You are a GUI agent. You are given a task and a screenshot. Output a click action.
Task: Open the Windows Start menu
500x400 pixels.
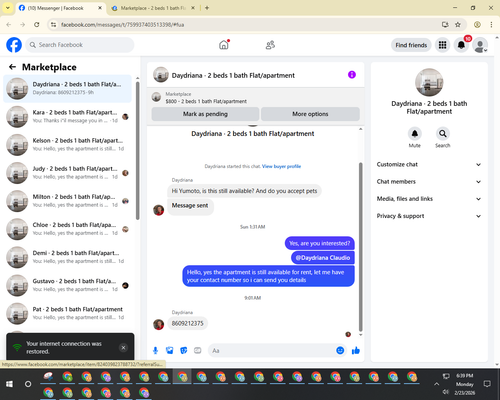coord(9,384)
